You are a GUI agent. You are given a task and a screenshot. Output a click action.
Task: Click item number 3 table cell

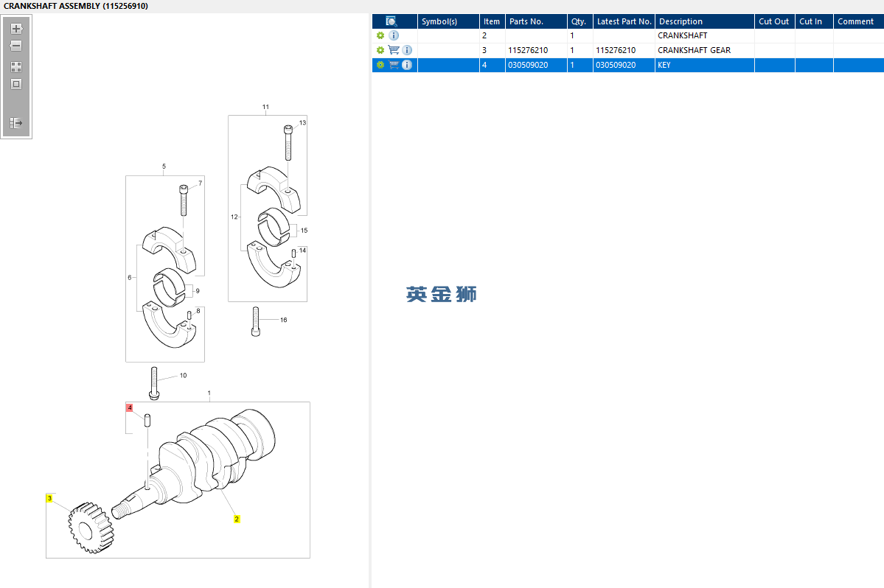tap(493, 50)
